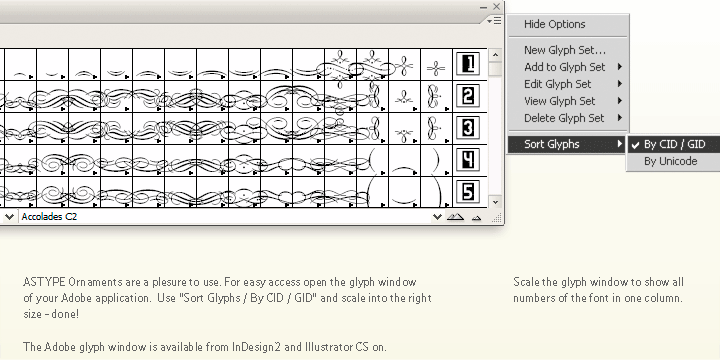Open the font family dropdown arrow left of Accolades C2

[x=8, y=217]
